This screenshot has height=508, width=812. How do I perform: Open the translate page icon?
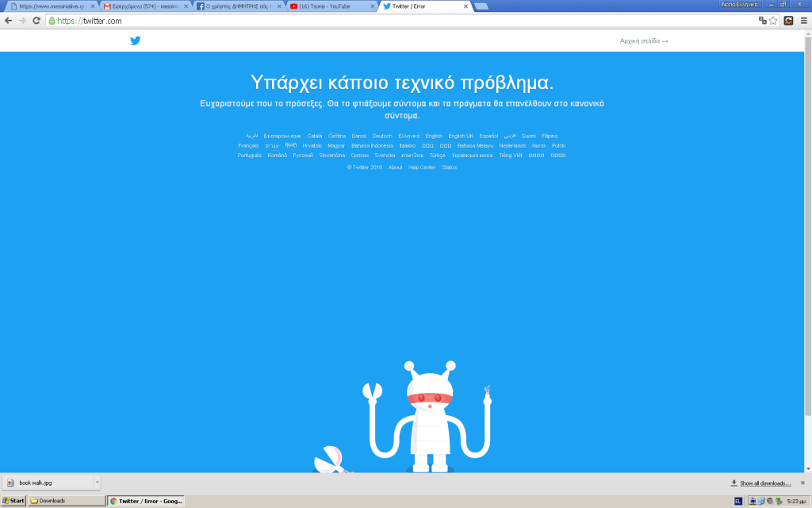coord(762,21)
